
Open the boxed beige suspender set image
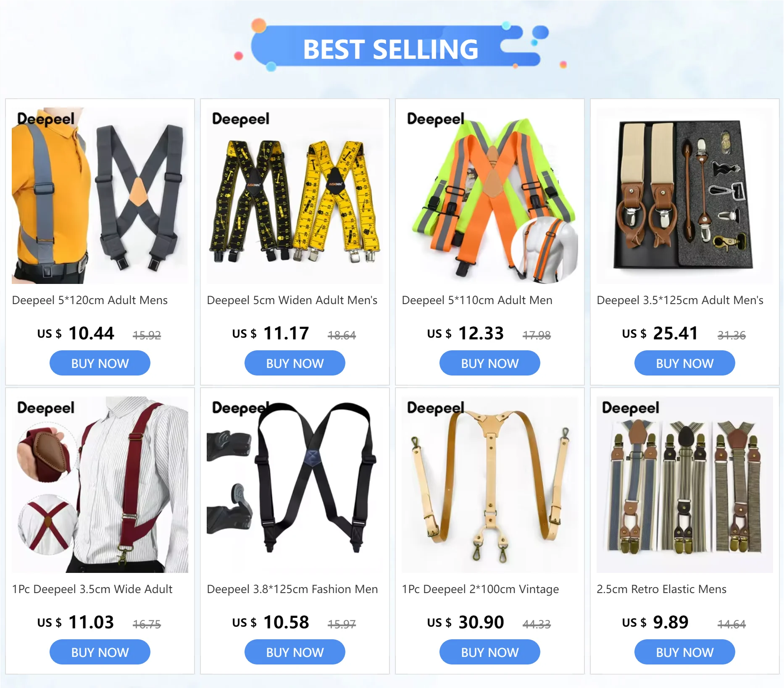point(685,196)
